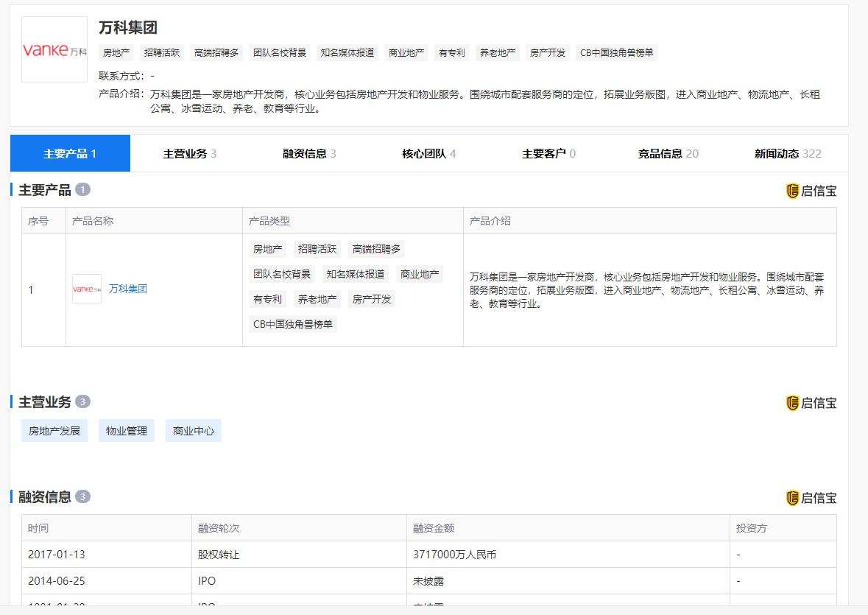Viewport: 868px width, 615px height.
Task: Click the 养老地产 tag in product table
Action: coord(317,300)
